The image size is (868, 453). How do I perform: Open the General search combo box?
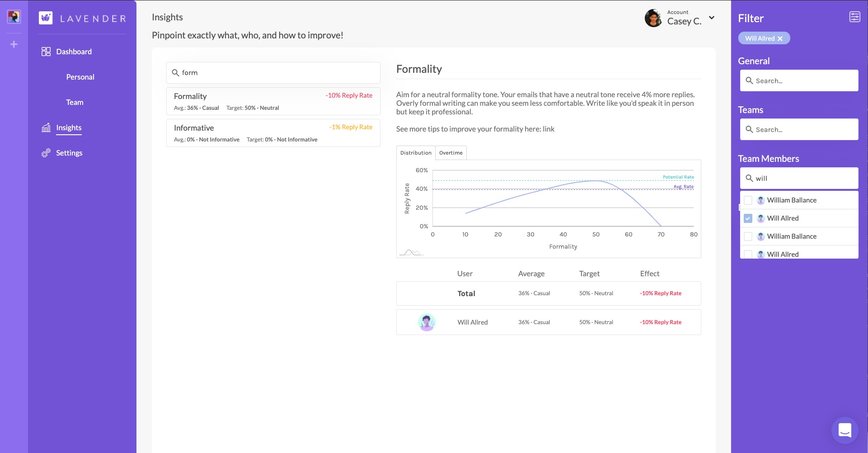pos(799,81)
